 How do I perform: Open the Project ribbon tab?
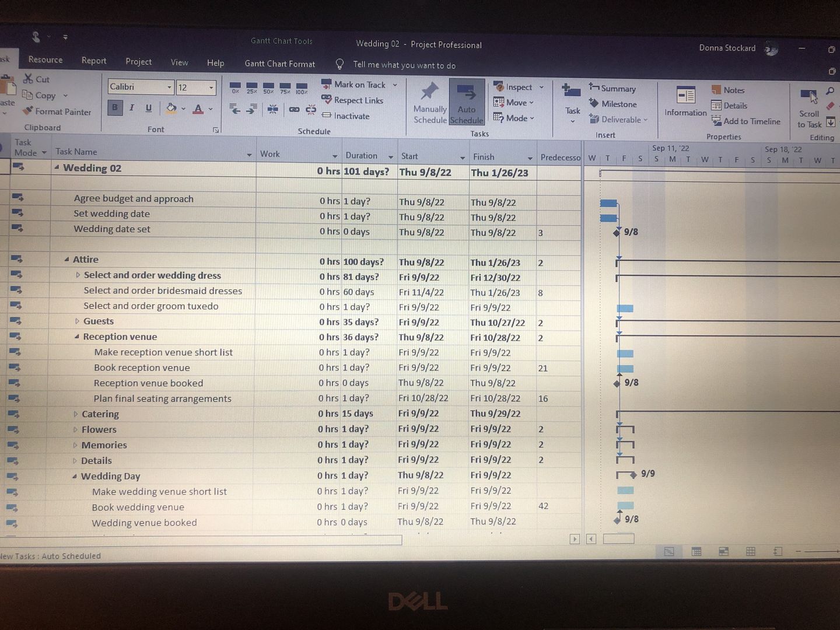point(138,61)
